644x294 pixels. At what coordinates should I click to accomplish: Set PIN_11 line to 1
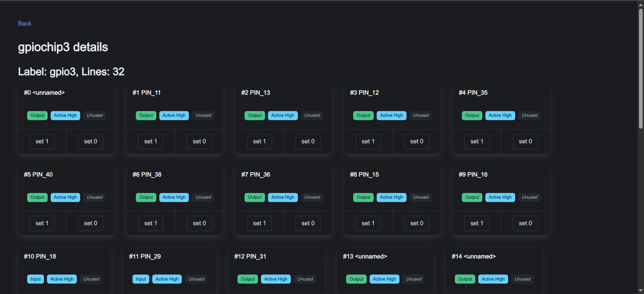pos(151,141)
